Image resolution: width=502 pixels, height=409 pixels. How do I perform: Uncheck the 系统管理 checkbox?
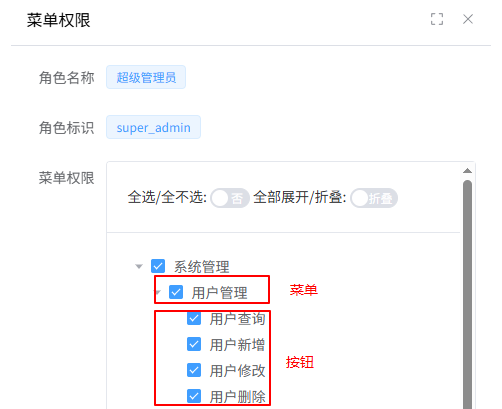point(158,266)
